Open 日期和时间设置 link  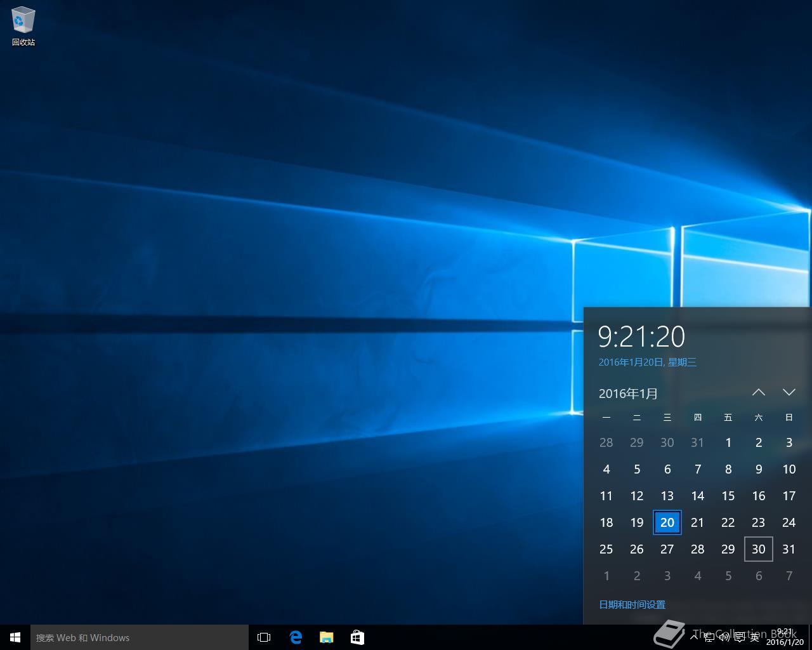[632, 604]
